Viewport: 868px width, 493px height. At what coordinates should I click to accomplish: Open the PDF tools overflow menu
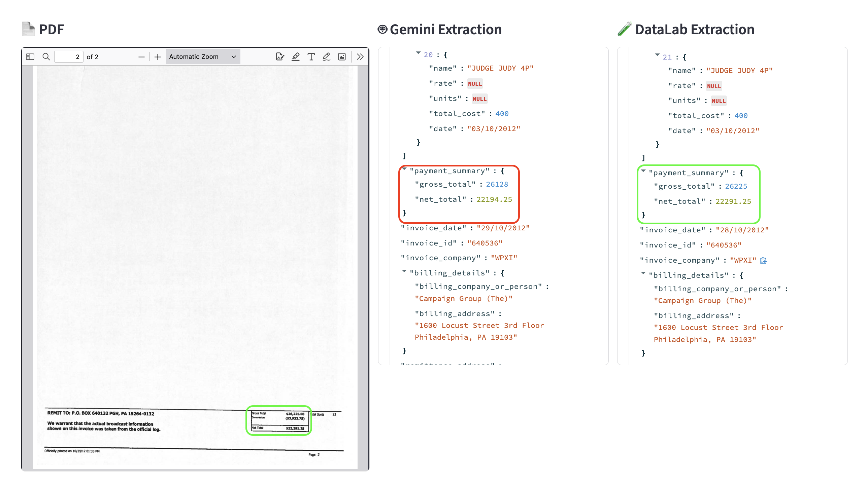point(360,56)
